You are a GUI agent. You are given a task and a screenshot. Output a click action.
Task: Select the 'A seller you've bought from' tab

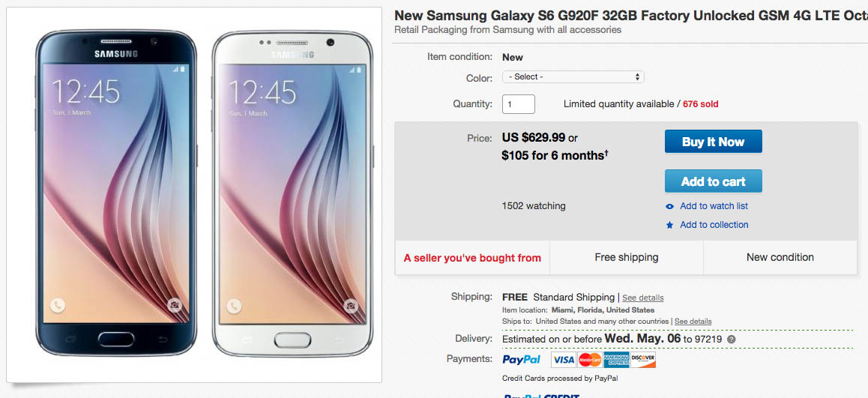coord(472,258)
